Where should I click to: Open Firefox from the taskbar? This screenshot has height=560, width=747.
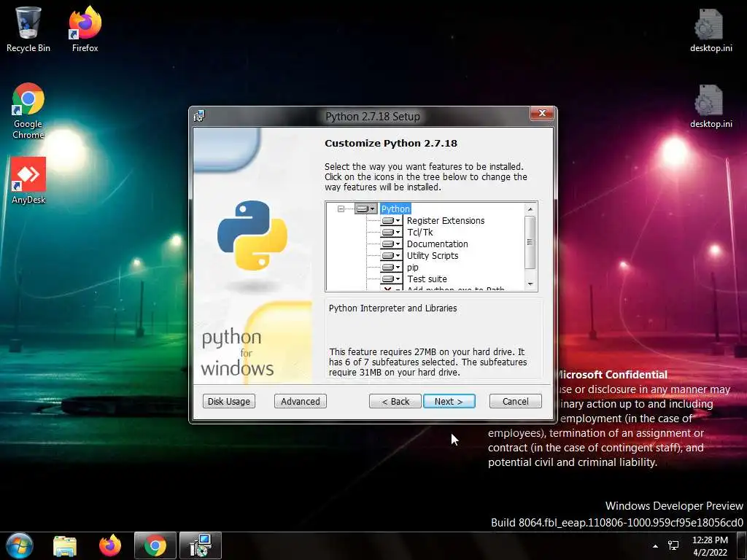[110, 545]
